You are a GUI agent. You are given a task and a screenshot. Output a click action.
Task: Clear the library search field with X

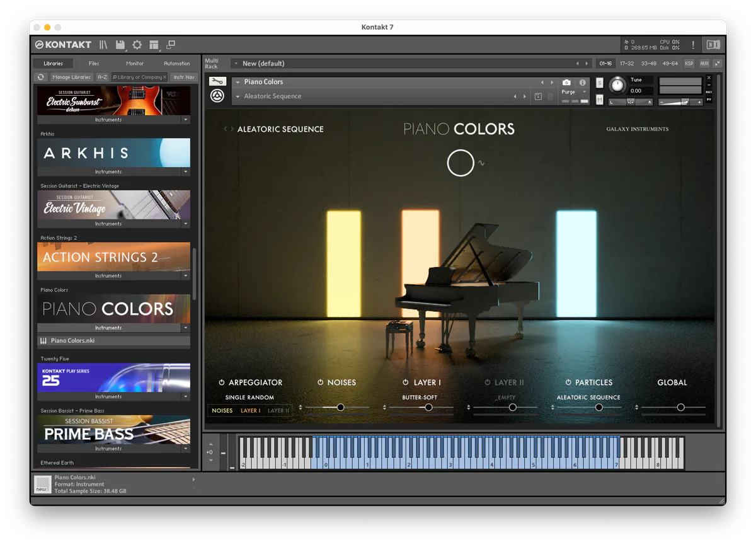point(165,77)
